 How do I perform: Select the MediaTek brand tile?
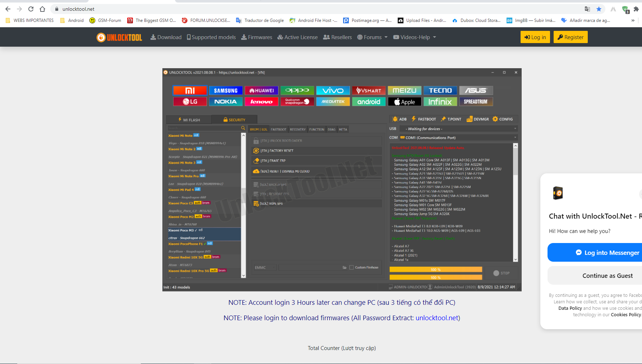(333, 102)
